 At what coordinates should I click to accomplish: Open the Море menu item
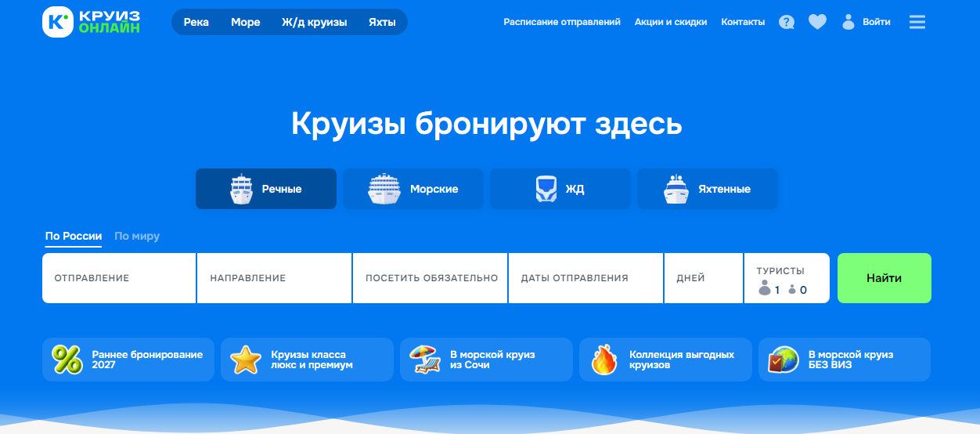[246, 23]
